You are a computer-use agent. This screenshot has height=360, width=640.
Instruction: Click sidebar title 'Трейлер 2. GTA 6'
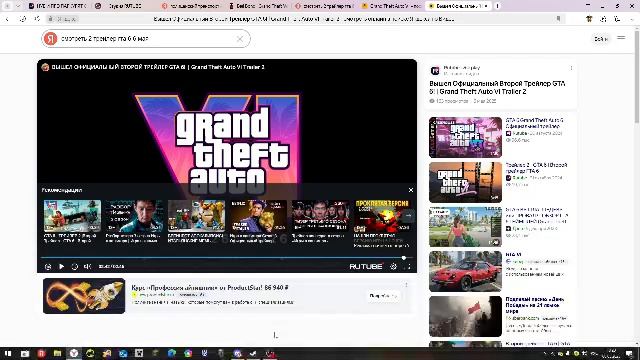pos(536,168)
